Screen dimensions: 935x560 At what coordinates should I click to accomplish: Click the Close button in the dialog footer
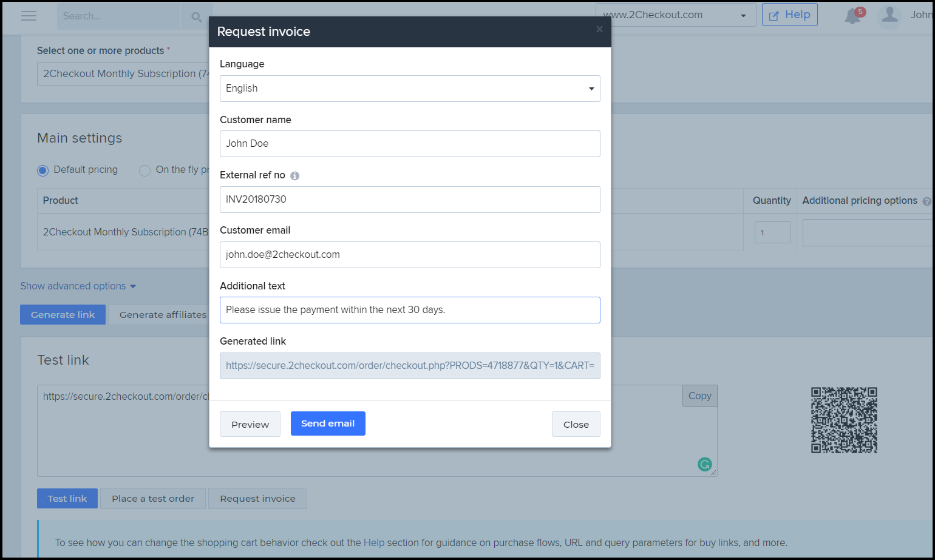576,424
